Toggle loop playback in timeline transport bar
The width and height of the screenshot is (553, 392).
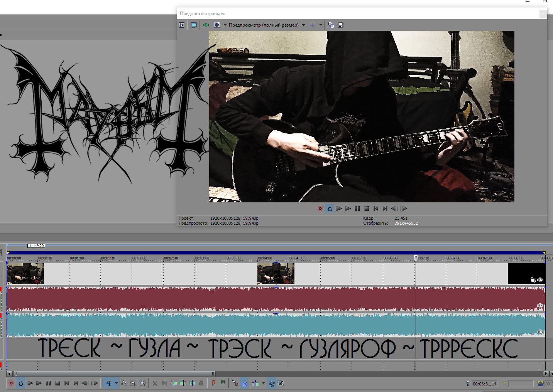pyautogui.click(x=20, y=383)
